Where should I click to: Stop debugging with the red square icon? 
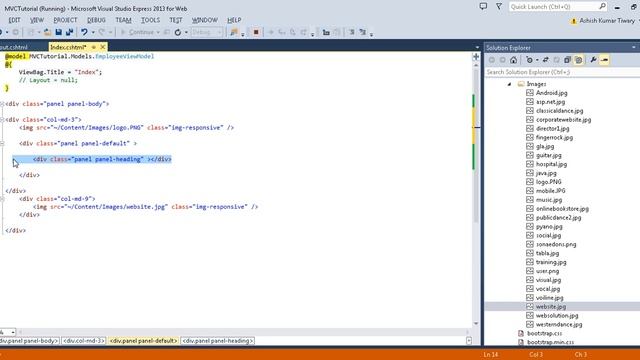pos(256,32)
